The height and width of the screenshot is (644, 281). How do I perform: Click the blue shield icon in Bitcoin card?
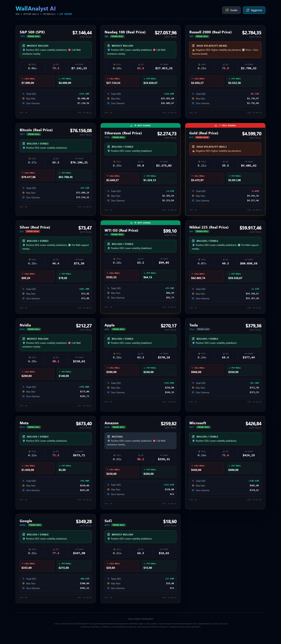tap(24, 148)
